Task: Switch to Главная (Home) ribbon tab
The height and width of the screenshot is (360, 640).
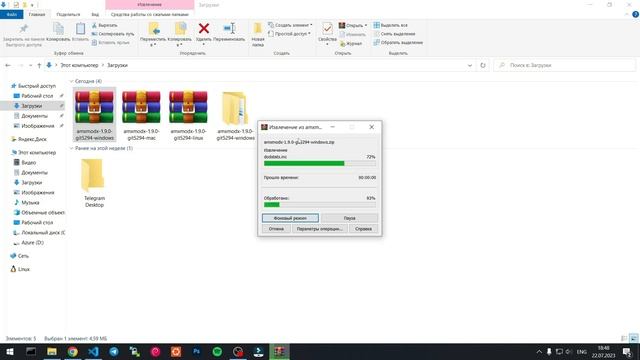Action: [x=37, y=14]
